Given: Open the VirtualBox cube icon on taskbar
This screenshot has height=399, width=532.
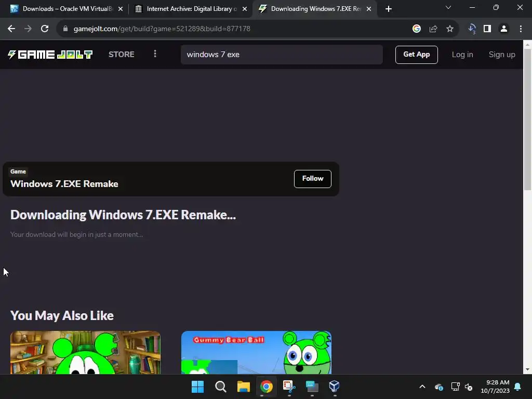Looking at the screenshot, I should 334,387.
